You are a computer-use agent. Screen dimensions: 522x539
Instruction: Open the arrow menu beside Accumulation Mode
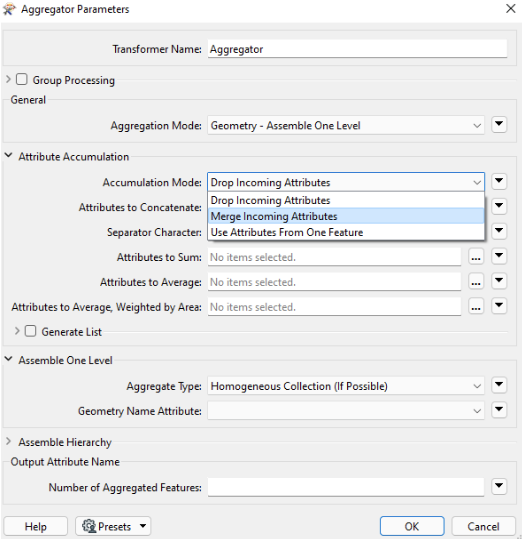pos(499,181)
